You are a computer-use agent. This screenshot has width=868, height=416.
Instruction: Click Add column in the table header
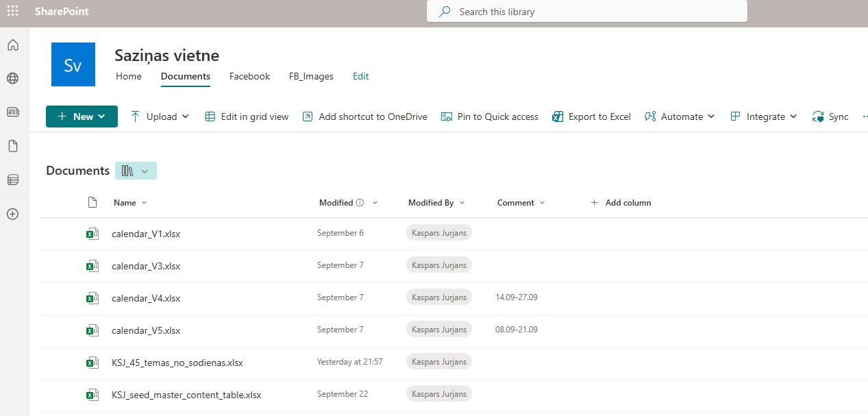pos(620,202)
